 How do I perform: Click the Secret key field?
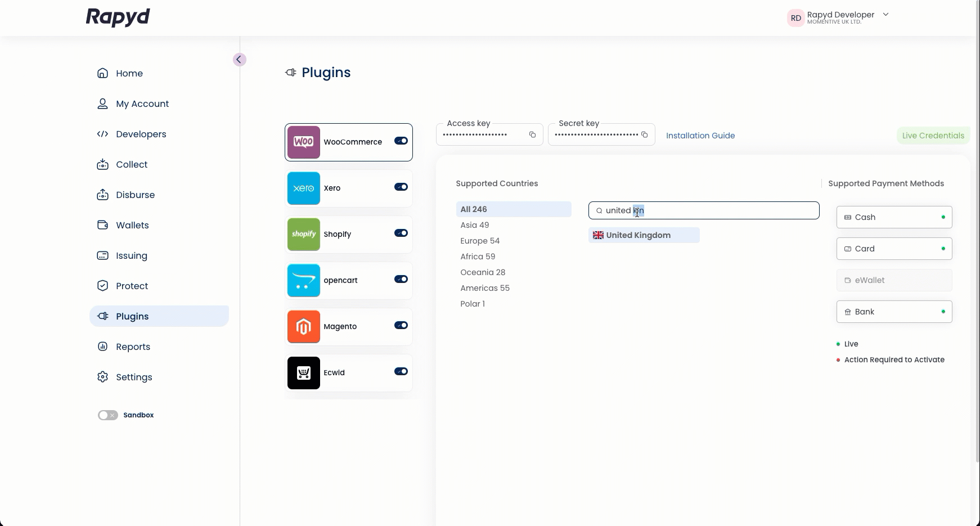pos(601,134)
